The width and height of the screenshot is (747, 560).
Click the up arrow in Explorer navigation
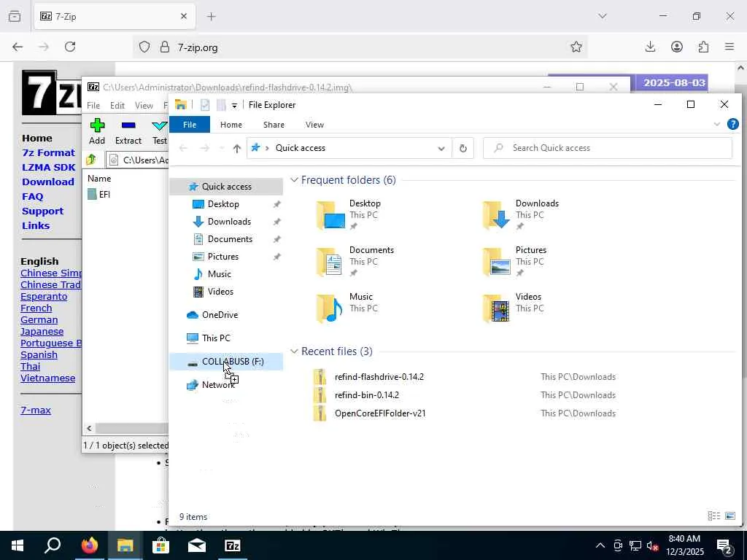pos(237,148)
